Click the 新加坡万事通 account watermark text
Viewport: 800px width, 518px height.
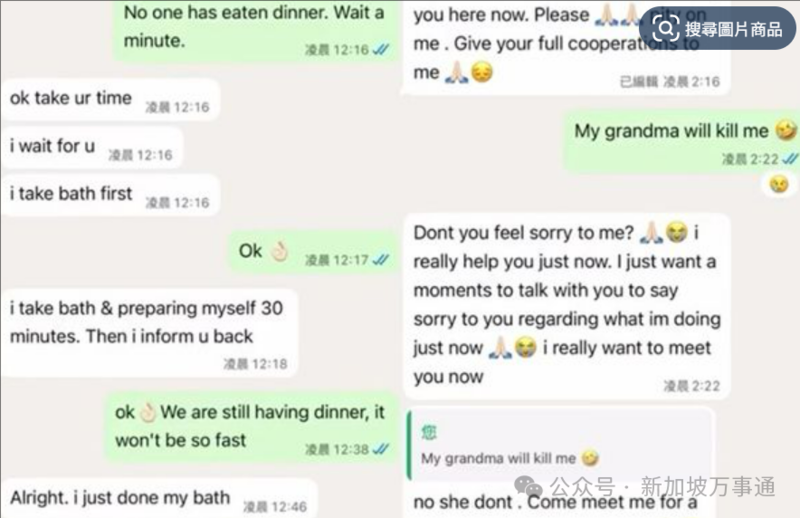708,486
